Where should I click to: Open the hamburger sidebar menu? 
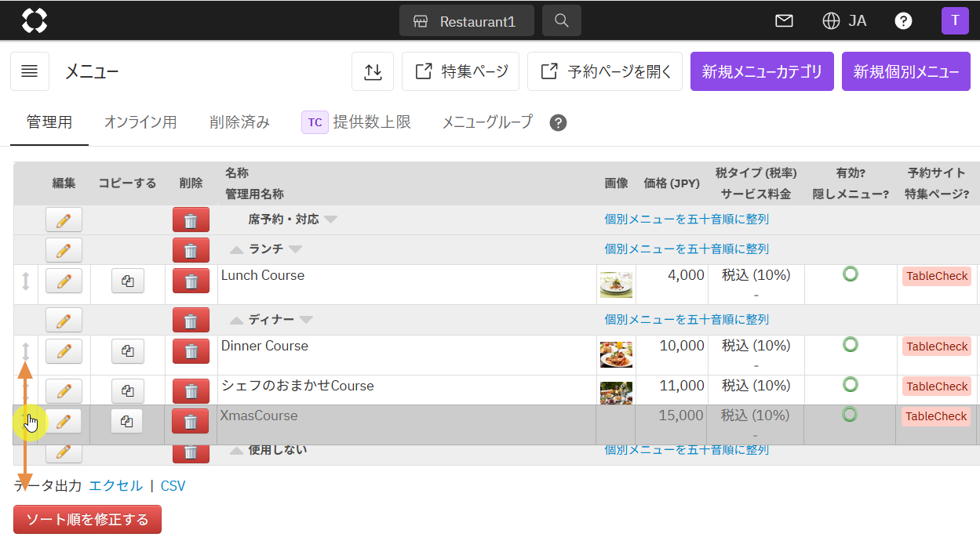click(30, 72)
